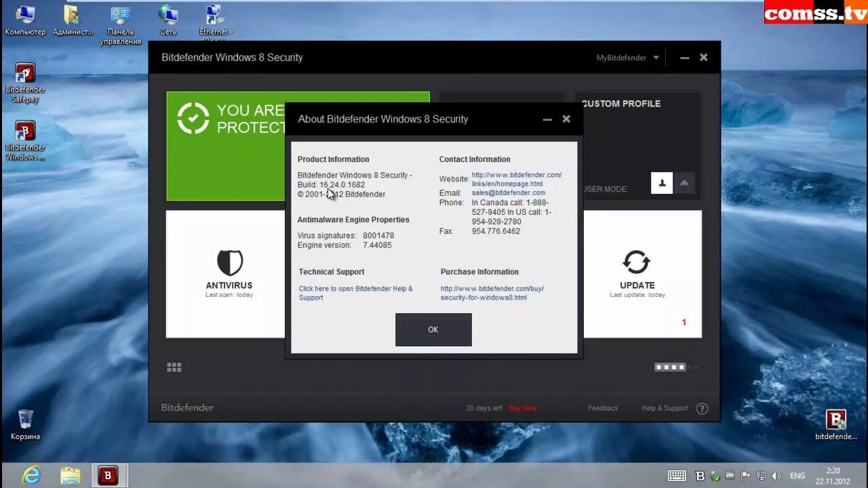Open the volume speaker tray icon
This screenshot has width=868, height=488.
pyautogui.click(x=776, y=476)
